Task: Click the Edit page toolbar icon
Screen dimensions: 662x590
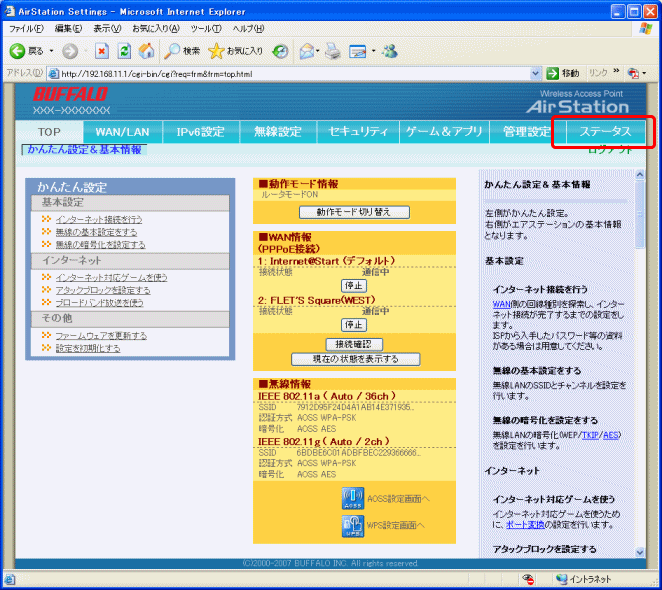Action: pyautogui.click(x=358, y=52)
